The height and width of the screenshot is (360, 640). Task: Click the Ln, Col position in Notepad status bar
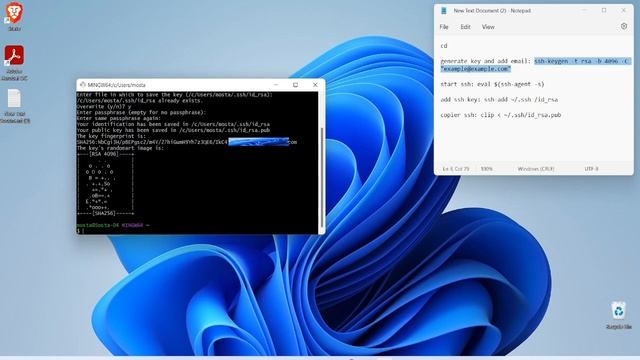456,169
